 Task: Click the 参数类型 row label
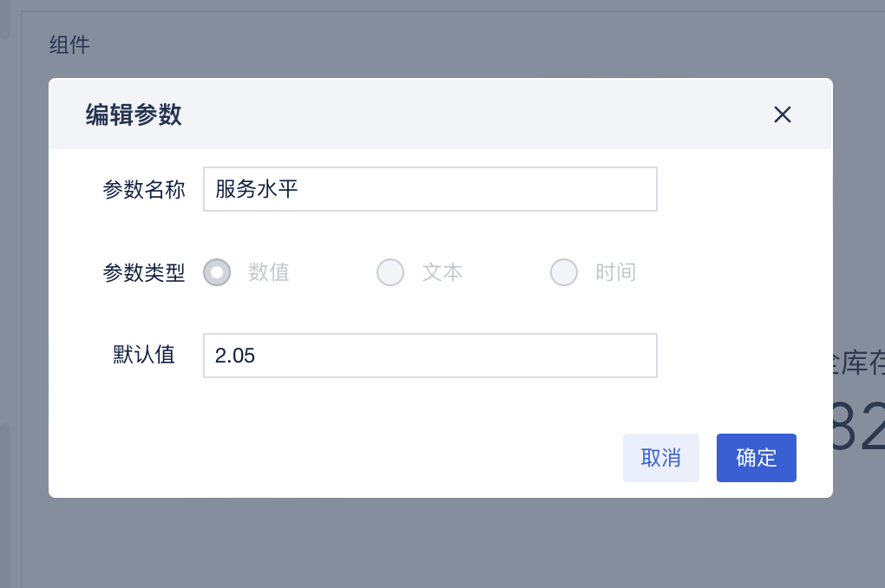coord(144,272)
